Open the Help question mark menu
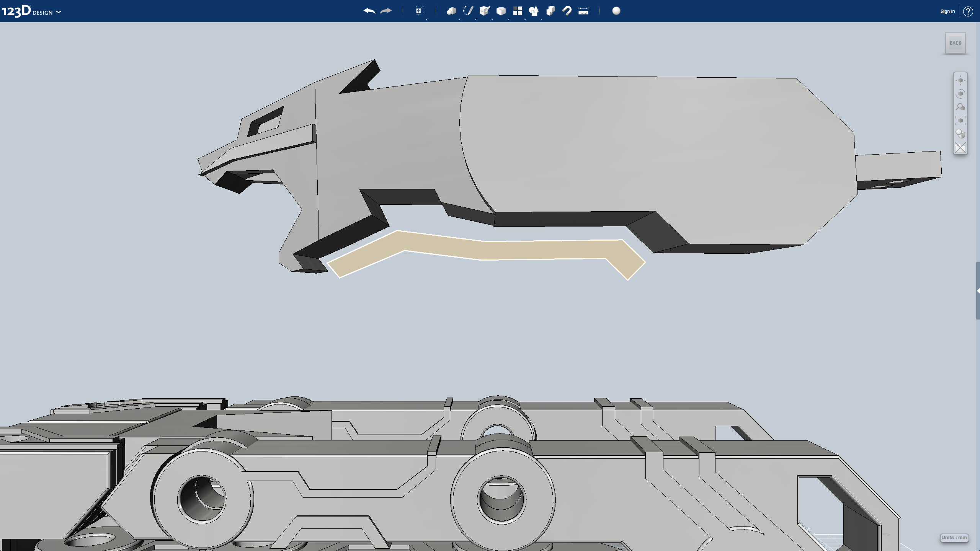This screenshot has width=980, height=551. click(969, 11)
